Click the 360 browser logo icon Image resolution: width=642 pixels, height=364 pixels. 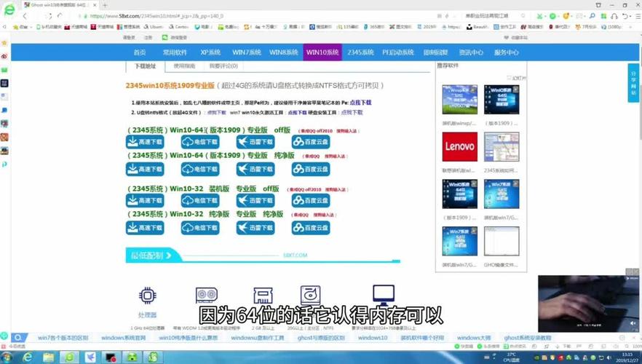[x=9, y=9]
